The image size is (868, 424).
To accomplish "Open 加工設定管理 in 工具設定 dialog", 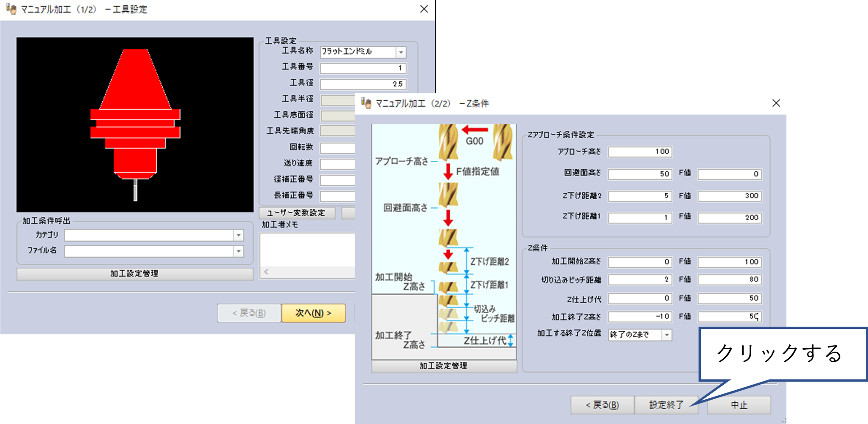I will [135, 274].
